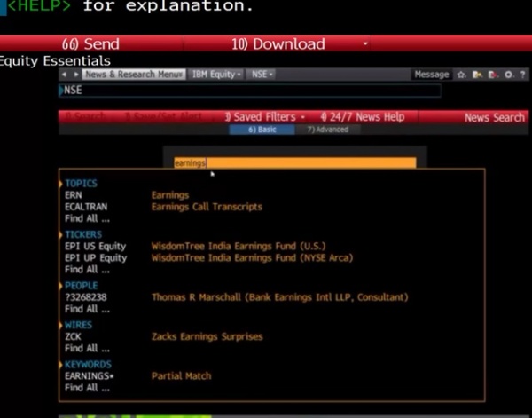Click the question mark help icon
532x418 pixels.
[522, 75]
